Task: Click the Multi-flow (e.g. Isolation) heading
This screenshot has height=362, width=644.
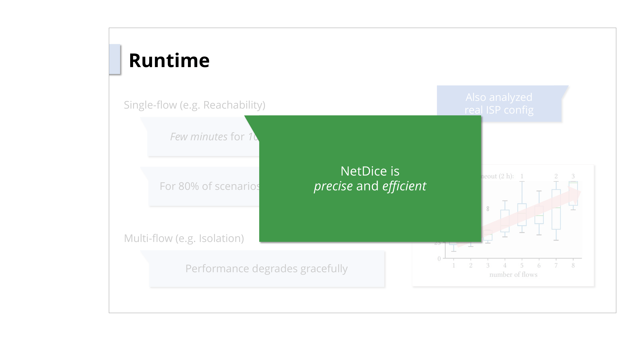Action: 184,238
